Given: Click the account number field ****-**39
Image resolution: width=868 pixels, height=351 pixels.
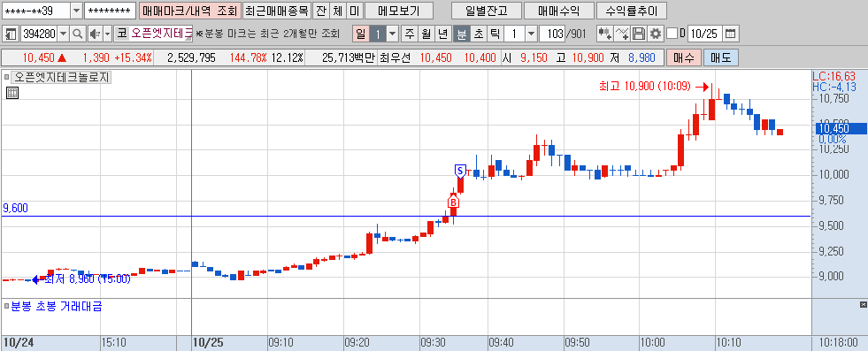Looking at the screenshot, I should pyautogui.click(x=37, y=11).
